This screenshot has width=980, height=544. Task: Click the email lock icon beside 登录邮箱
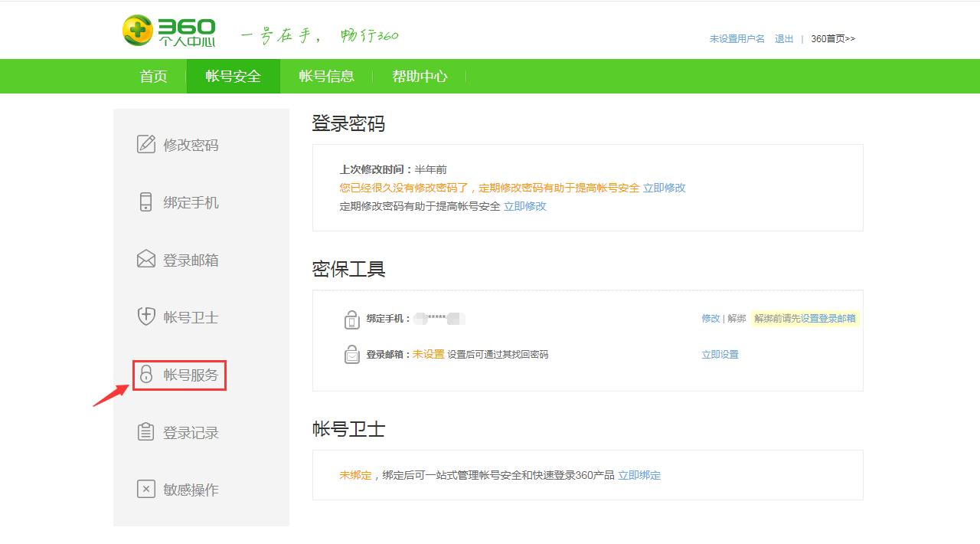pos(352,355)
